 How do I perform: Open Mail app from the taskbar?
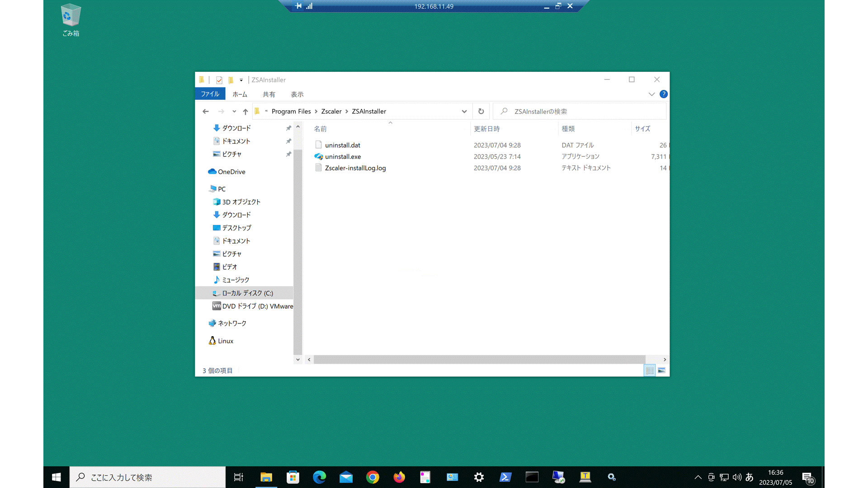click(346, 477)
